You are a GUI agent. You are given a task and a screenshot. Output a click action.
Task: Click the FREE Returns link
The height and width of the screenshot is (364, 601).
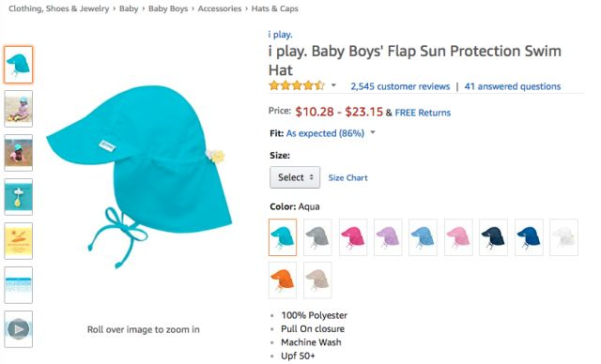(423, 113)
